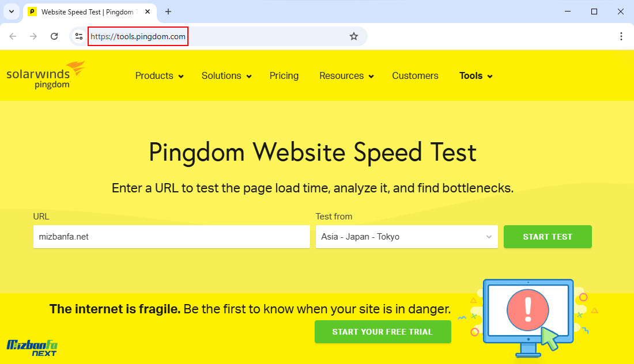Open site information icon in address bar
The width and height of the screenshot is (634, 364).
[x=79, y=36]
